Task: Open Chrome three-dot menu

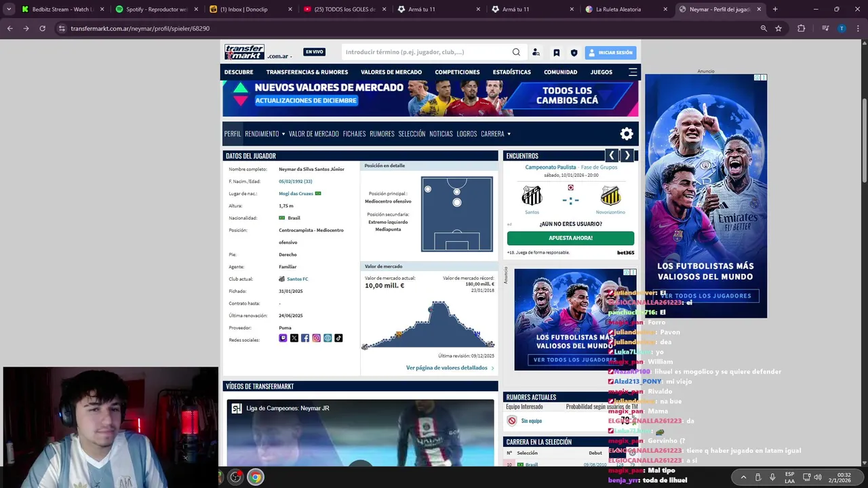Action: point(858,28)
